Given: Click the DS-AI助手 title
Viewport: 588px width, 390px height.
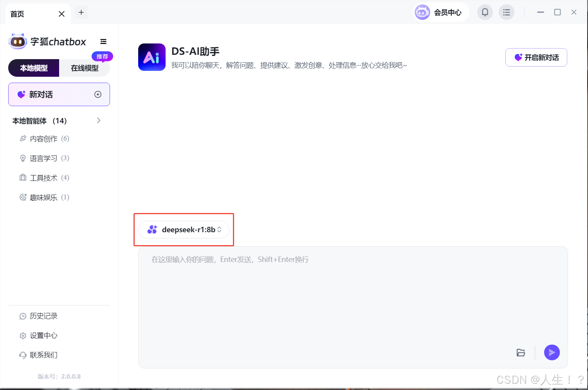Looking at the screenshot, I should 195,51.
